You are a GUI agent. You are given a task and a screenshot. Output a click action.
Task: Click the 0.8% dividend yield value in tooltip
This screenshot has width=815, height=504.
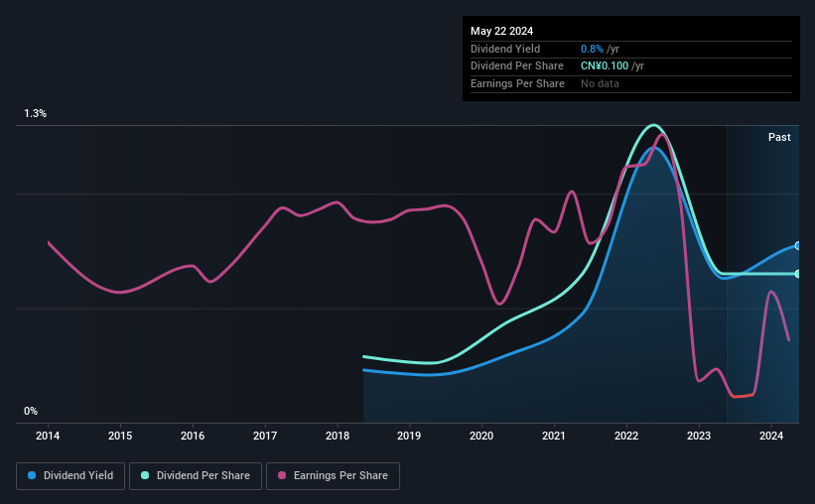click(593, 49)
